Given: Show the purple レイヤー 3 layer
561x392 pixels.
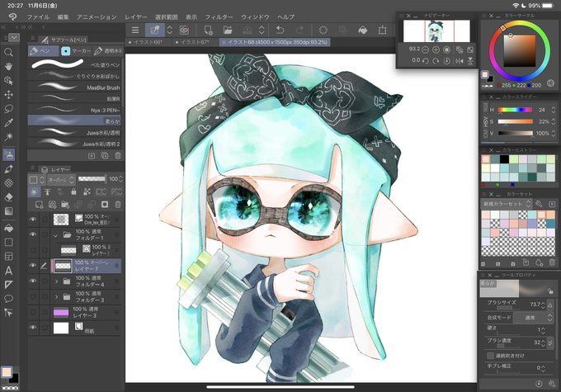Looking at the screenshot, I should click(33, 312).
